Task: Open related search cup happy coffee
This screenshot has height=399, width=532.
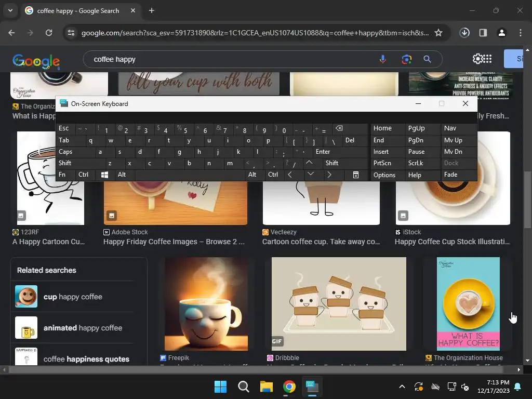Action: (73, 297)
